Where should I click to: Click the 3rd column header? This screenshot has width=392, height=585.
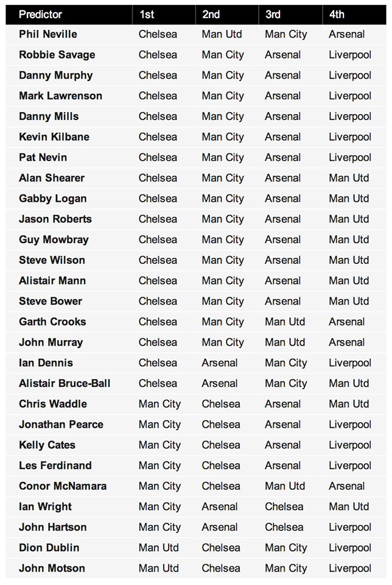[x=273, y=15]
